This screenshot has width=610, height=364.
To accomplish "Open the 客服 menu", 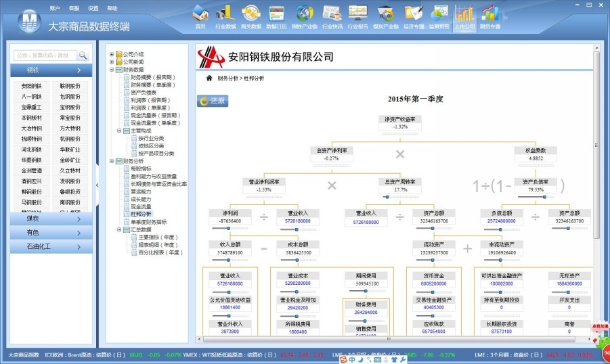I will point(74,8).
